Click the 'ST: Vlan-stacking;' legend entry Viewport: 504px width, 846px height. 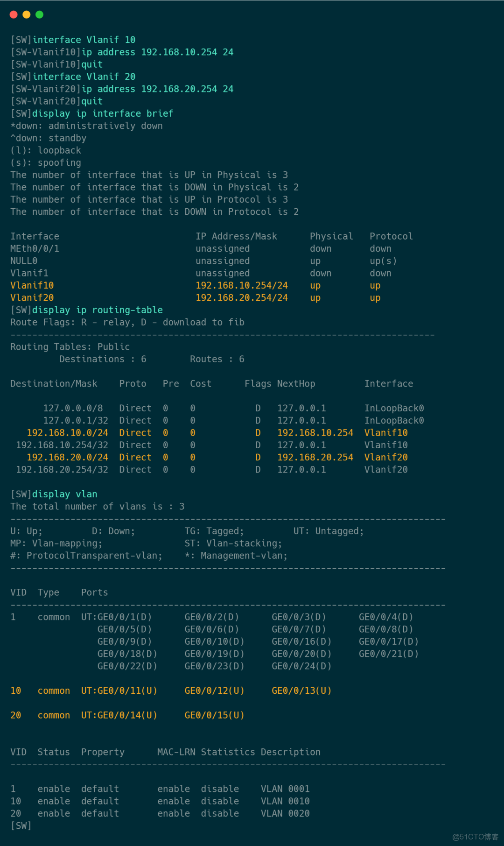pos(233,543)
